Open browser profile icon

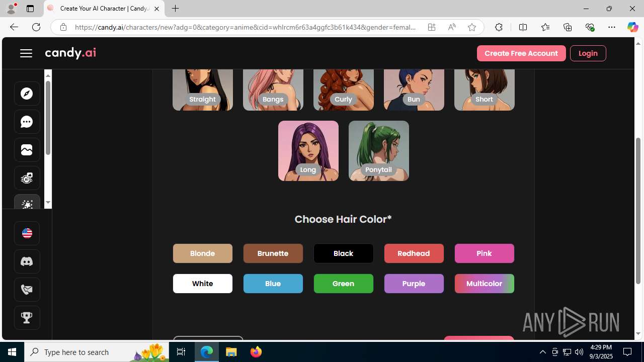11,9
